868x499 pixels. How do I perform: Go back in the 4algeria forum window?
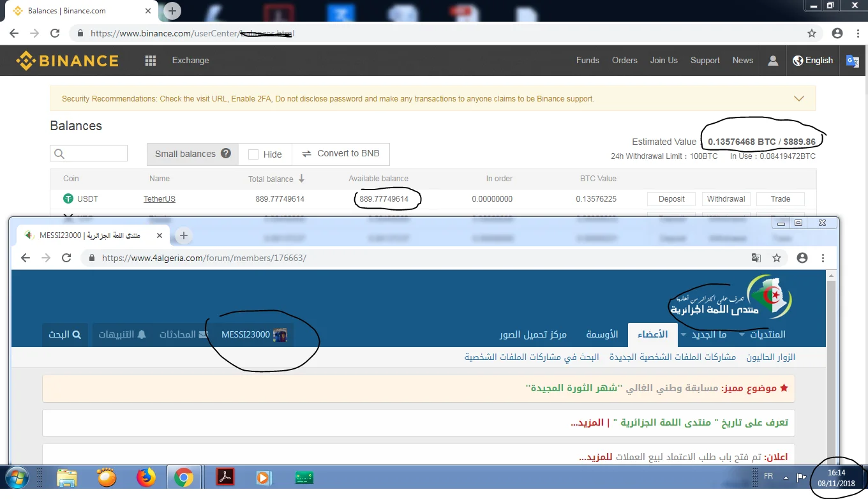26,258
